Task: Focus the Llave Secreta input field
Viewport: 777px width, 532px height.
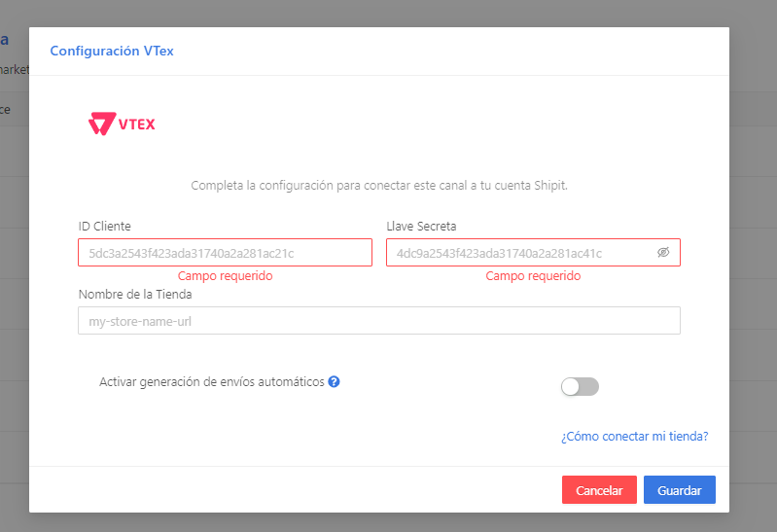Action: click(x=533, y=252)
